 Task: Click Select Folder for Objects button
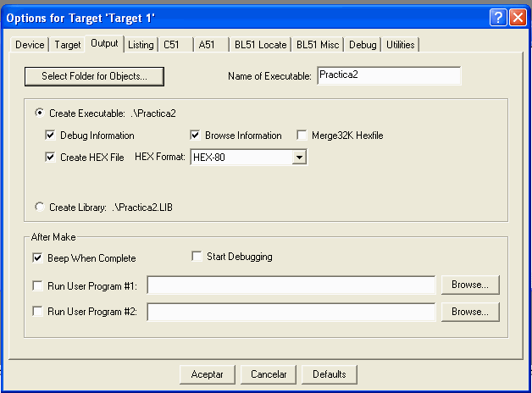[94, 76]
